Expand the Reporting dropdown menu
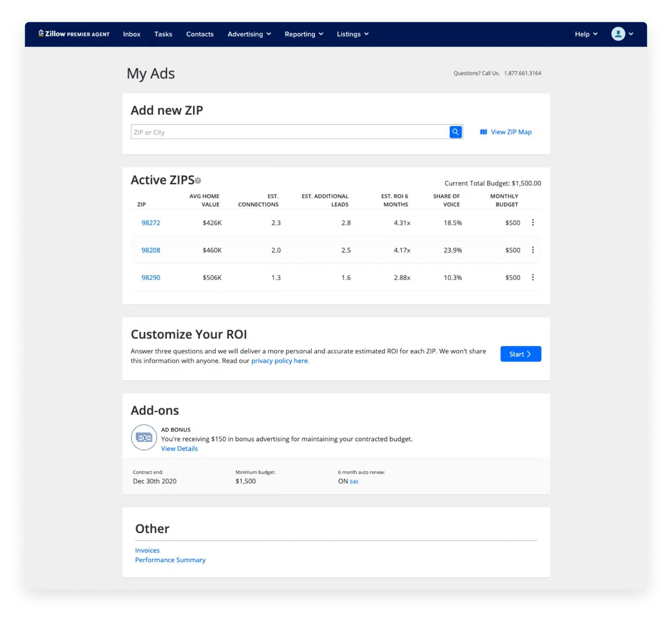Viewport: 672px width, 621px height. 304,34
